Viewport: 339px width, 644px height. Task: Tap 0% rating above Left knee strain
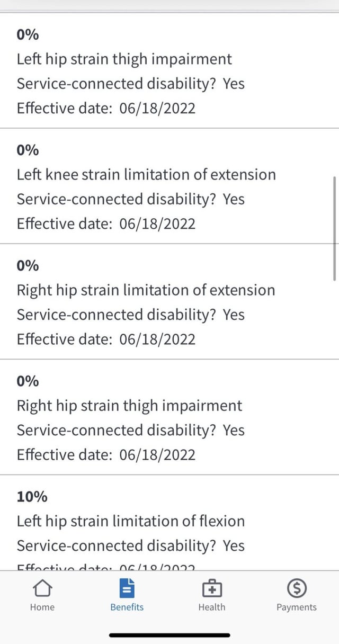point(28,150)
